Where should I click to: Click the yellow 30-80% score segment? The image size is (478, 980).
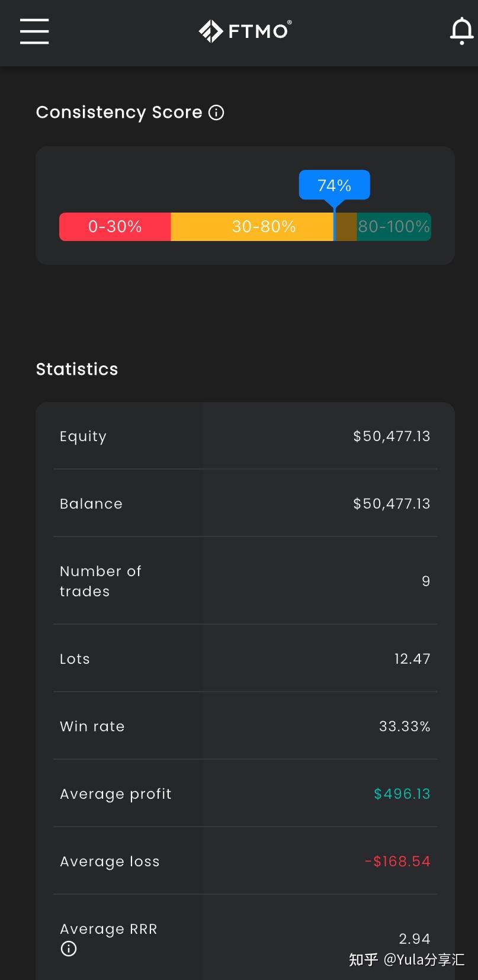pos(264,227)
